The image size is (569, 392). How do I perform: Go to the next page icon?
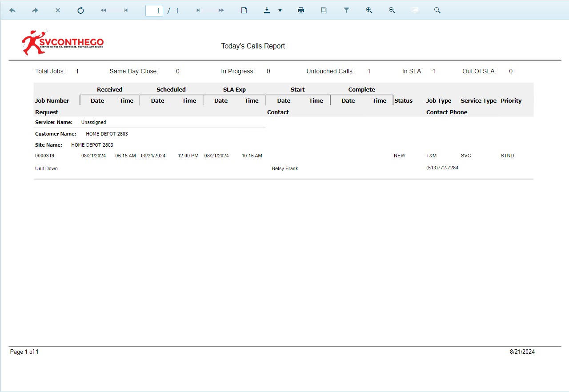[198, 10]
